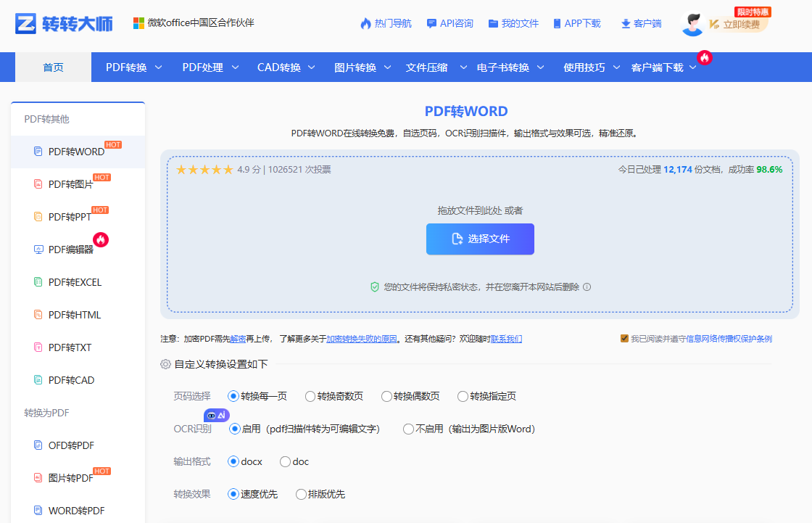This screenshot has height=523, width=812.
Task: Open the 联系我们 link
Action: 506,338
